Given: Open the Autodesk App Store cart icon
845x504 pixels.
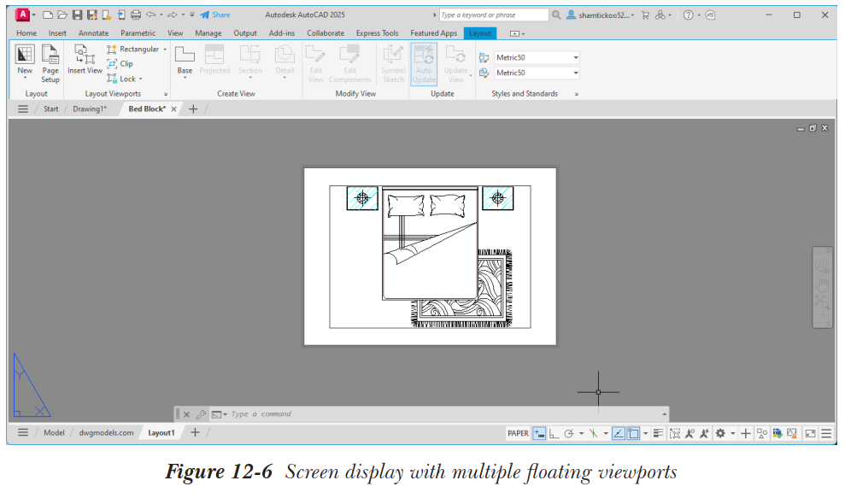Looking at the screenshot, I should click(x=645, y=15).
